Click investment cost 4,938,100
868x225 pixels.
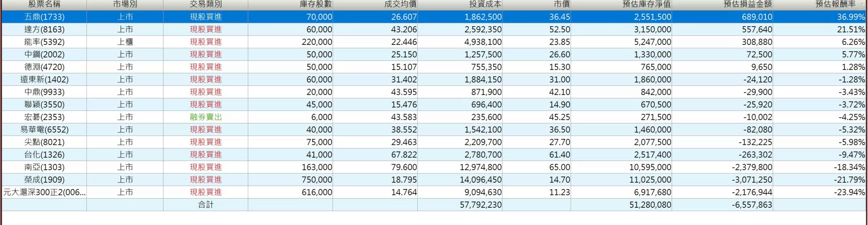483,42
